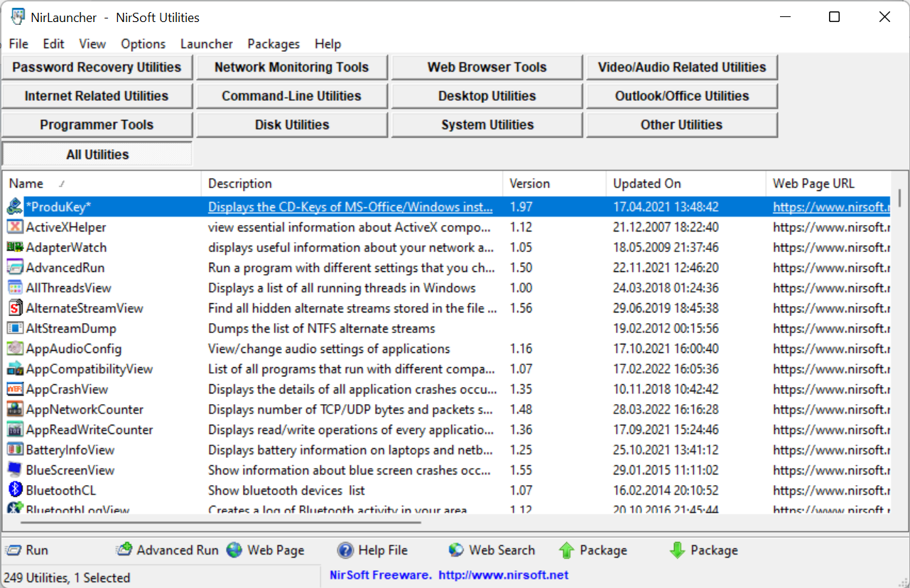Viewport: 910px width, 588px height.
Task: Show Outlook/Office Utilities
Action: (682, 96)
